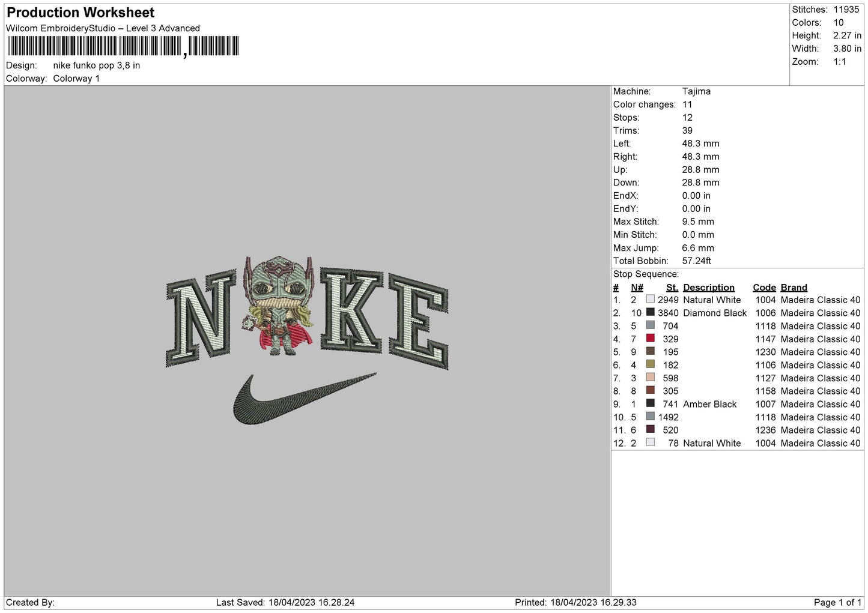Click the Brand column header

(794, 288)
